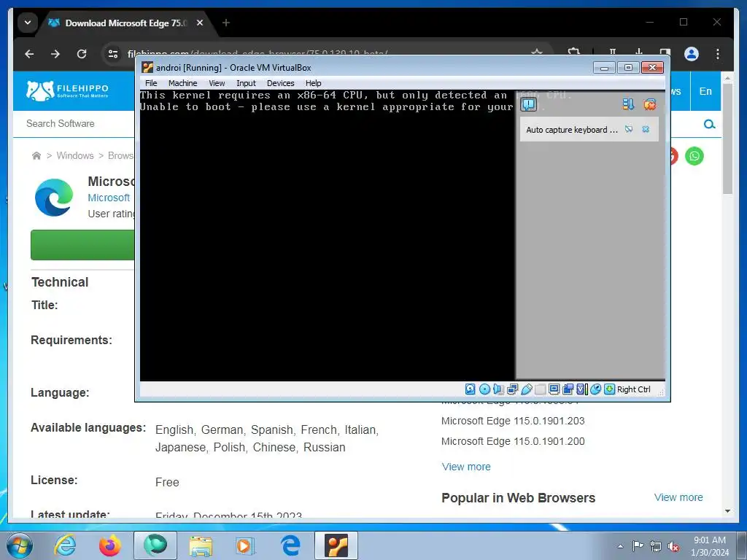
Task: Click Microsoft Edge 115.0.1901.203 version link
Action: coord(513,421)
